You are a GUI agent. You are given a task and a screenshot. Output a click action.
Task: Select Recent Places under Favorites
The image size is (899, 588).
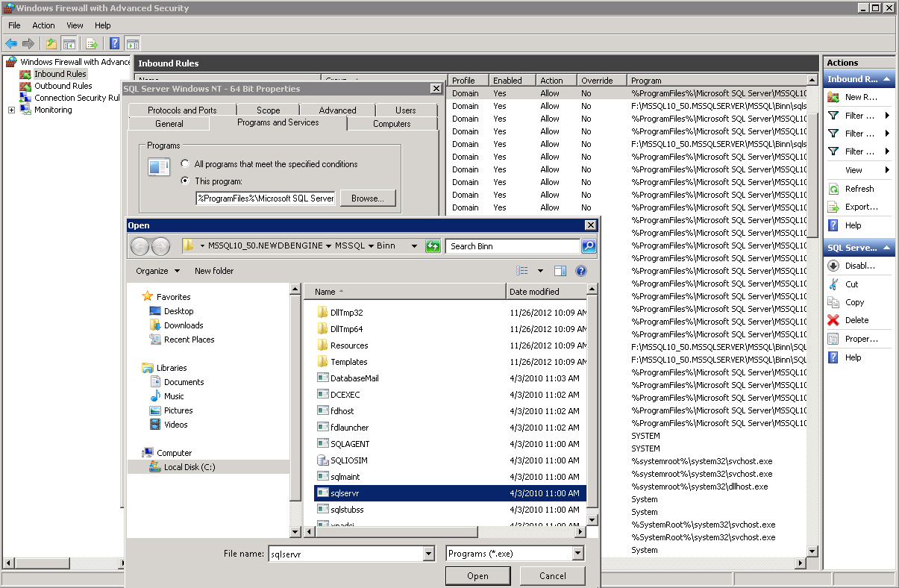(189, 340)
